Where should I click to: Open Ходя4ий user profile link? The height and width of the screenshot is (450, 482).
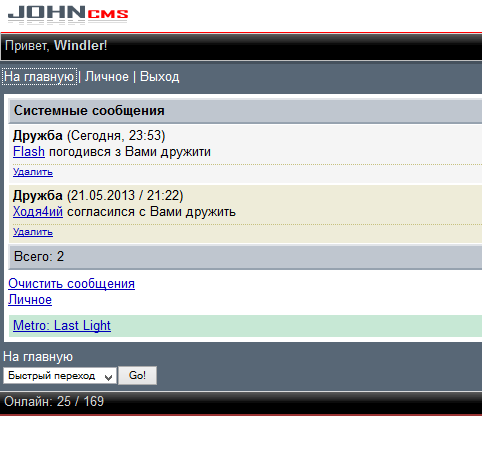(38, 212)
